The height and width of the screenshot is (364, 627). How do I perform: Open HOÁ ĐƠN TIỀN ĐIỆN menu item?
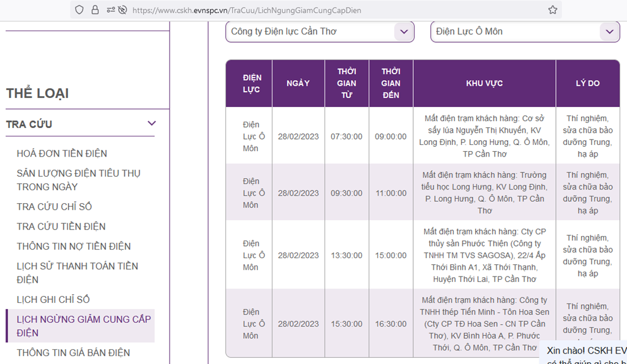tap(62, 154)
